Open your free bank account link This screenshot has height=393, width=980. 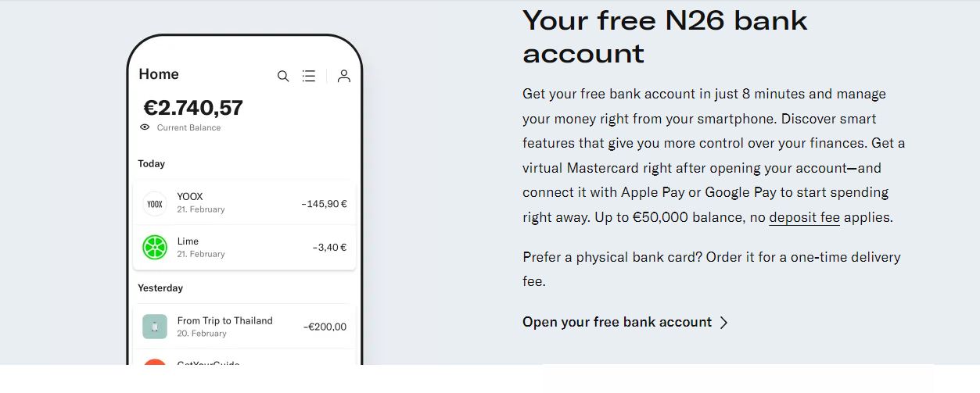(617, 322)
